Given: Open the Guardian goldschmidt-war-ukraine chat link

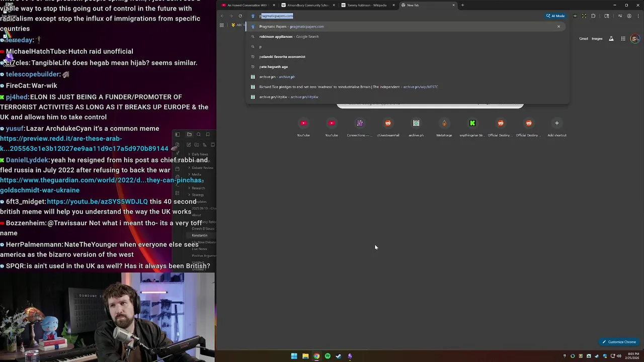Looking at the screenshot, I should pyautogui.click(x=102, y=185).
